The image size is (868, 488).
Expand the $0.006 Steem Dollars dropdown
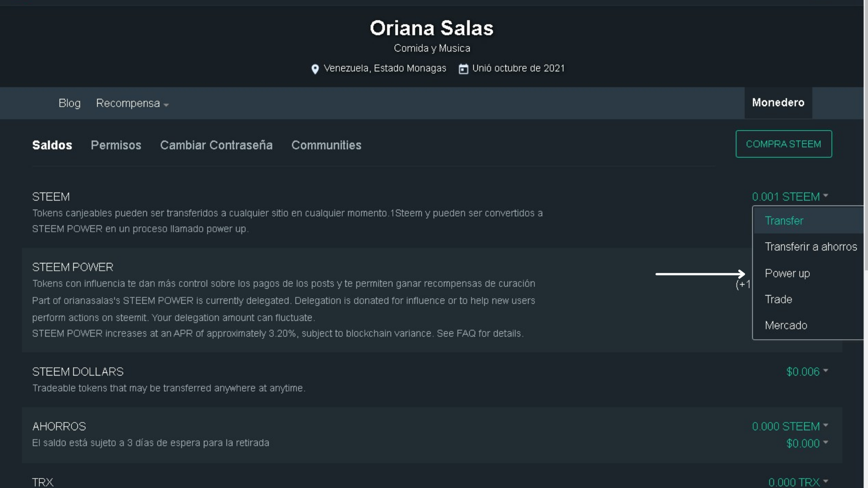point(807,372)
